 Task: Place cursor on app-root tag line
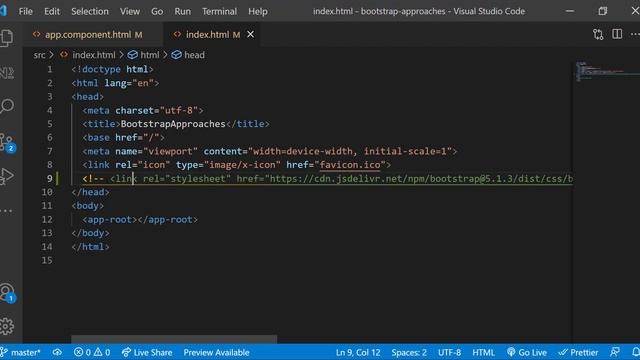140,220
